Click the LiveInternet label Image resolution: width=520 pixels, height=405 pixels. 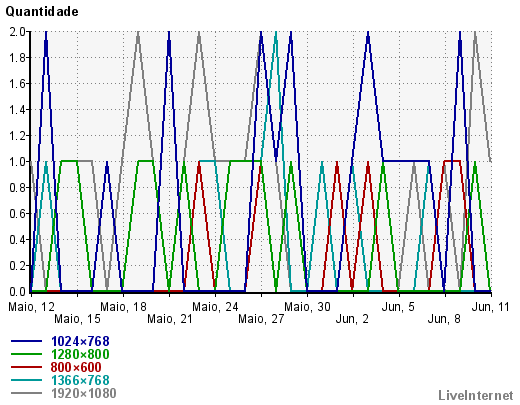476,395
